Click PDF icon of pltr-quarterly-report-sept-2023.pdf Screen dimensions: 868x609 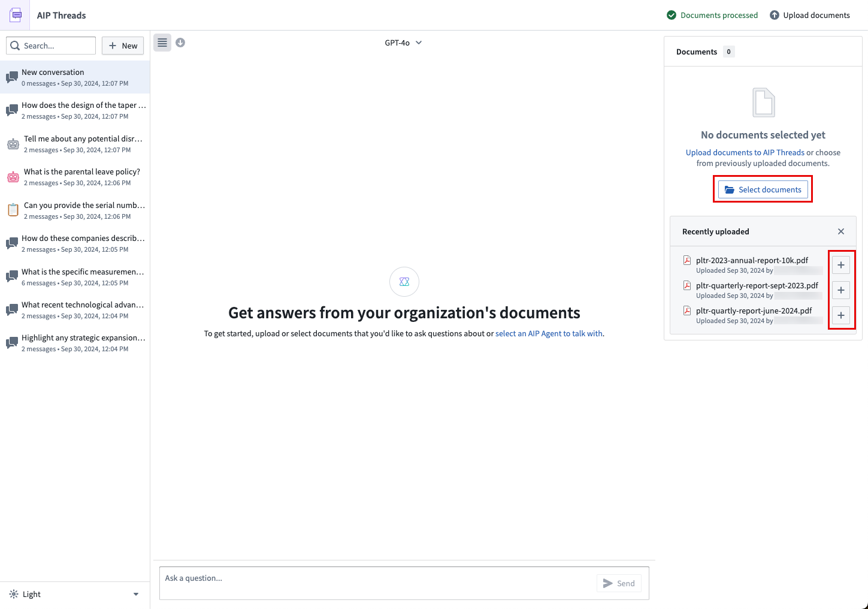[688, 285]
